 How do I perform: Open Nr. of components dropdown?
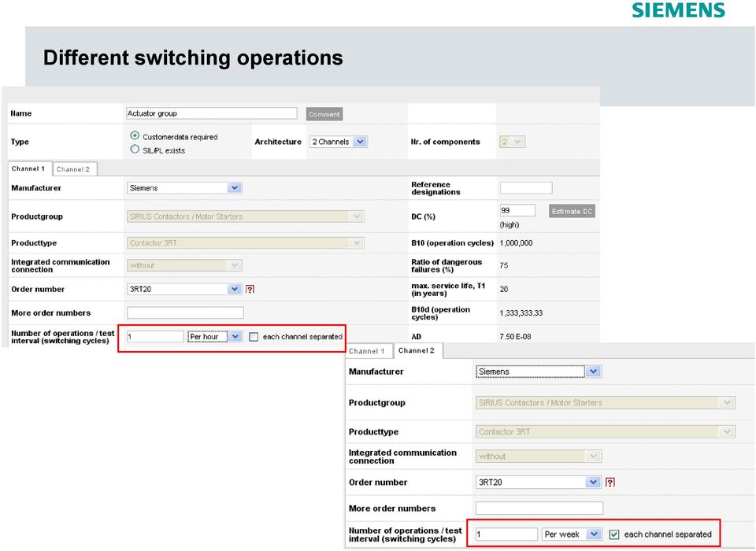click(512, 142)
